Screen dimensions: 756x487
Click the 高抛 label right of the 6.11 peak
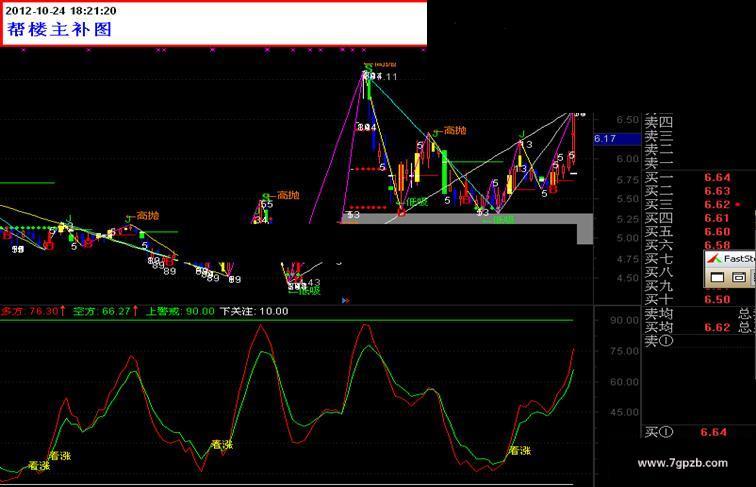click(x=455, y=130)
